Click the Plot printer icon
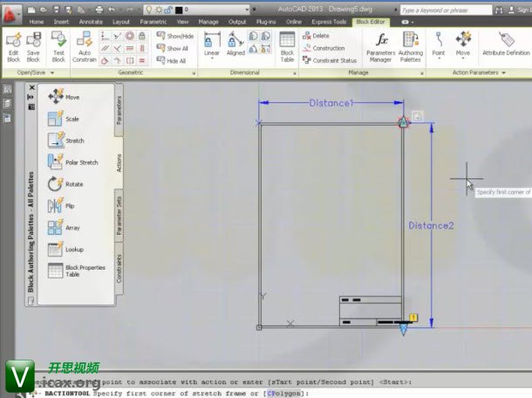Screen dimensions: 532x398 (99, 10)
